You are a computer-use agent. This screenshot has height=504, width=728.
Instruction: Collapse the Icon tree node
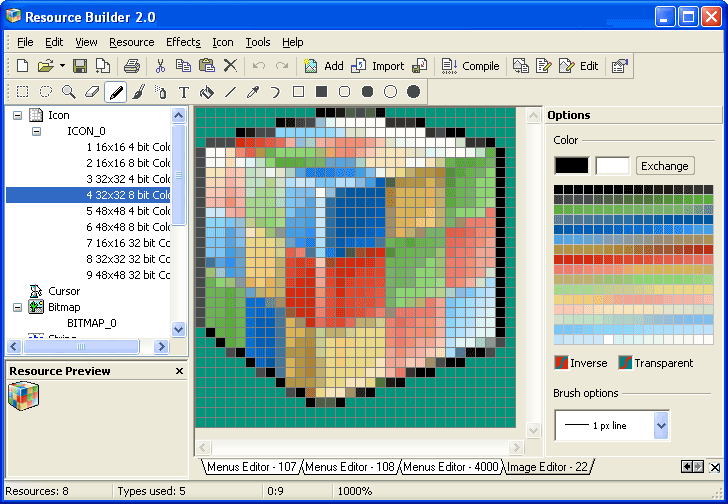coord(18,115)
